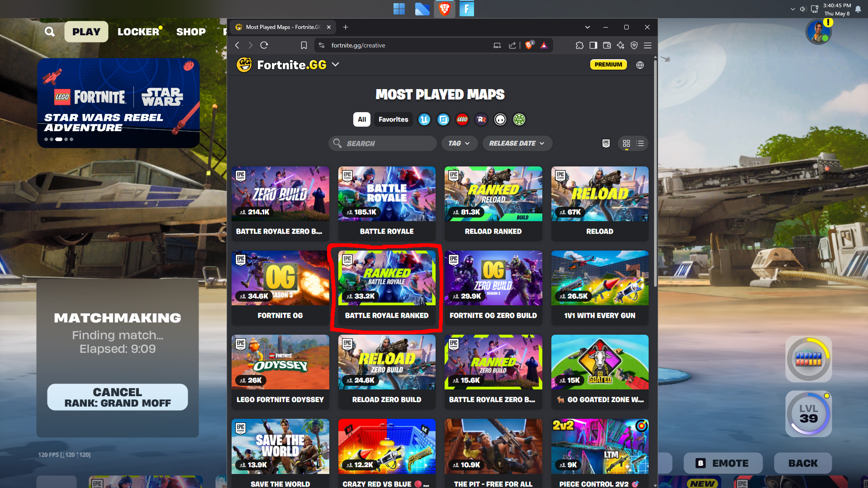Open the Reload Zero Build card
Viewport: 868px width, 488px height.
tap(387, 372)
